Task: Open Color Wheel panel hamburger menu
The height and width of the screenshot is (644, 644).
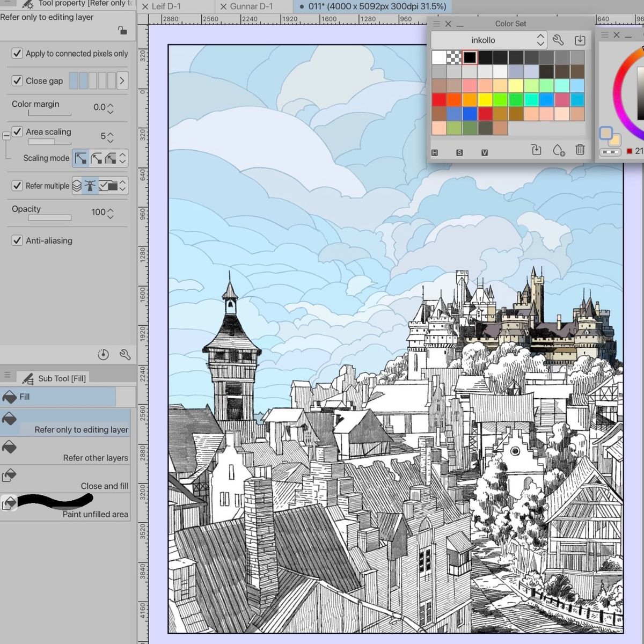Action: (605, 35)
